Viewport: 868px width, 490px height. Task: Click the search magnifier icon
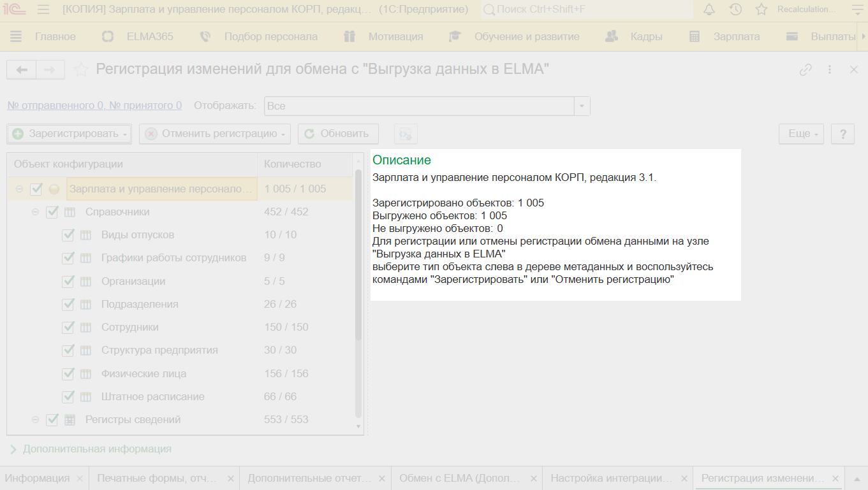[x=489, y=10]
